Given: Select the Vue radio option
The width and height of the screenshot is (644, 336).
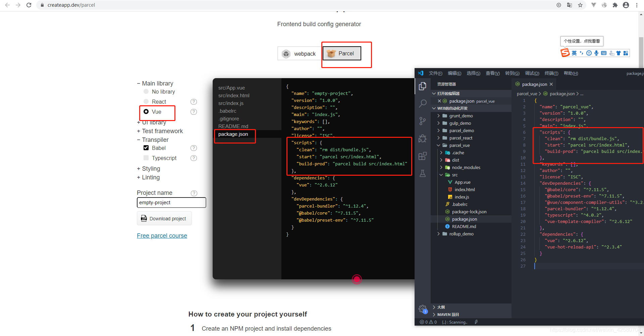Looking at the screenshot, I should [146, 112].
